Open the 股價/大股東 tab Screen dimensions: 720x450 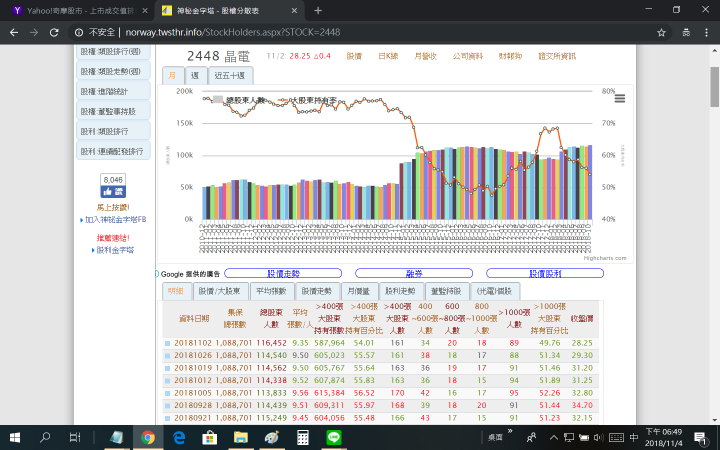click(219, 291)
